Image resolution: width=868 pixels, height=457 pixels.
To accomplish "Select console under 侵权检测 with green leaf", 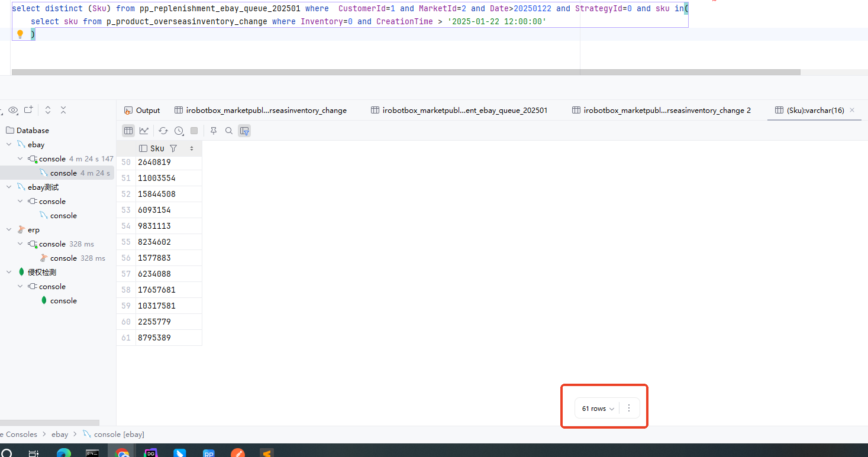I will pyautogui.click(x=59, y=300).
